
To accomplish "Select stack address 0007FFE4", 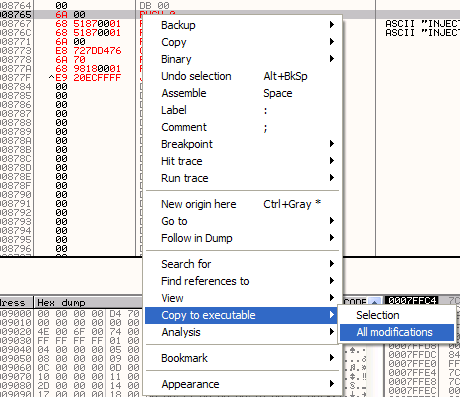I will 412,372.
